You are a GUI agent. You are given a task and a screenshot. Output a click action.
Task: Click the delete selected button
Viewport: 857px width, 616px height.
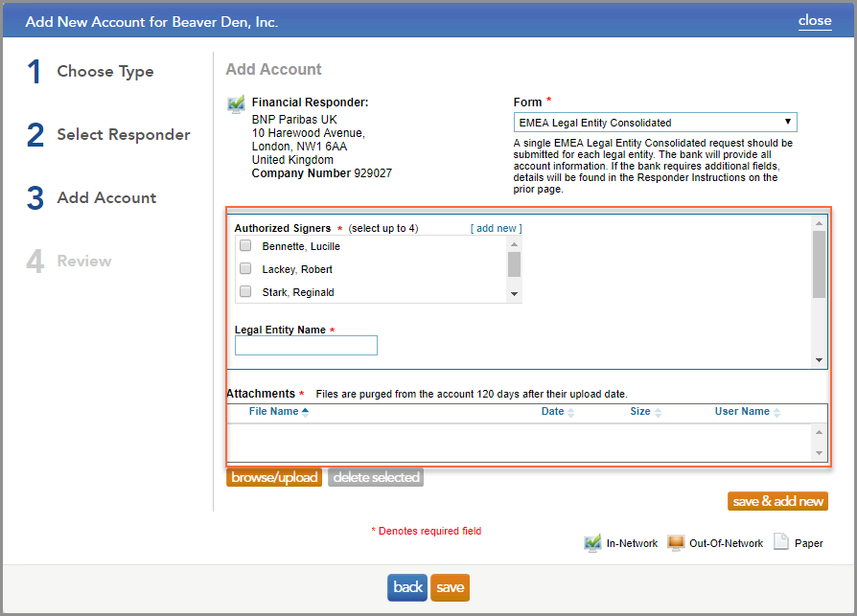(x=375, y=476)
